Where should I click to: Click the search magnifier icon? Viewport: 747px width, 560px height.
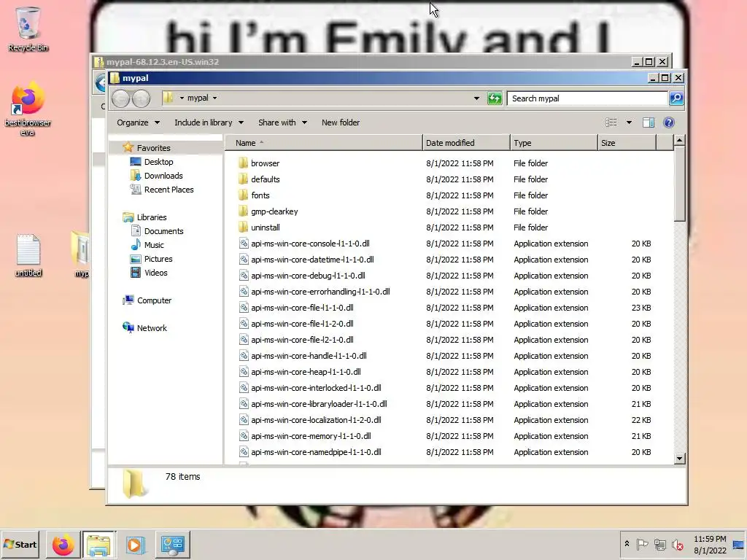click(676, 98)
